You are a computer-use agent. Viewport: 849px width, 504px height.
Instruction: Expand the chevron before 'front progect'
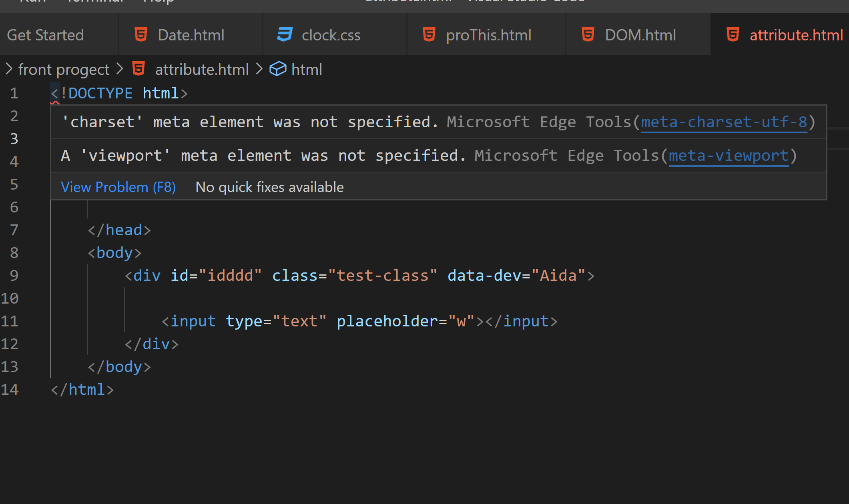coord(9,69)
